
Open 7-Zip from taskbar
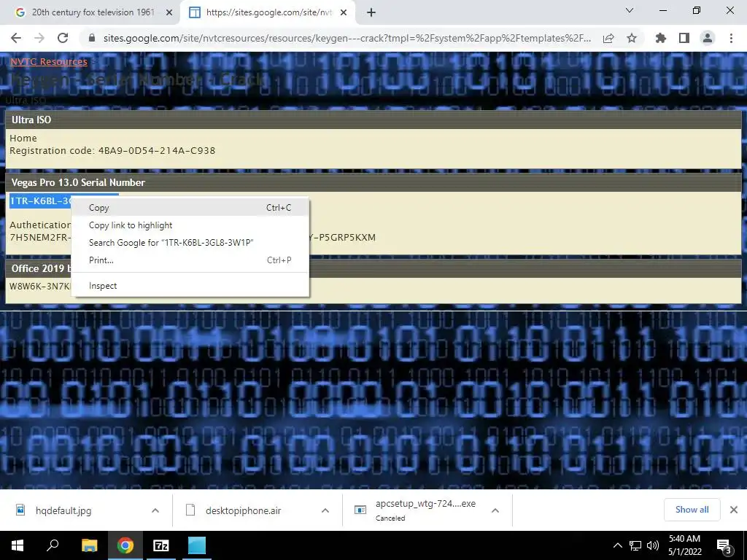coord(160,545)
